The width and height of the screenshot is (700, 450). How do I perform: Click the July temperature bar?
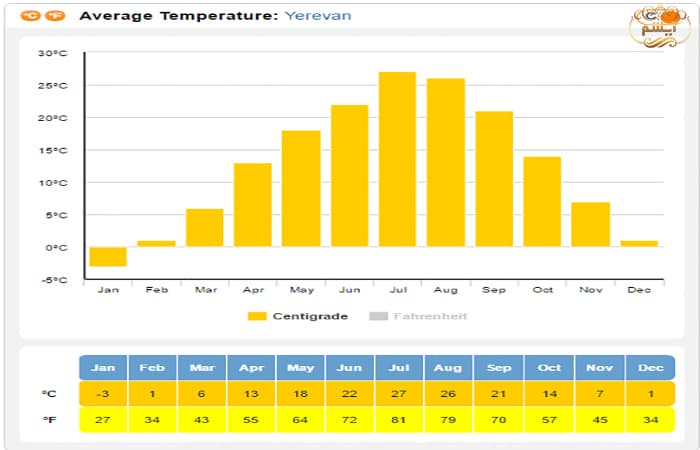click(397, 159)
